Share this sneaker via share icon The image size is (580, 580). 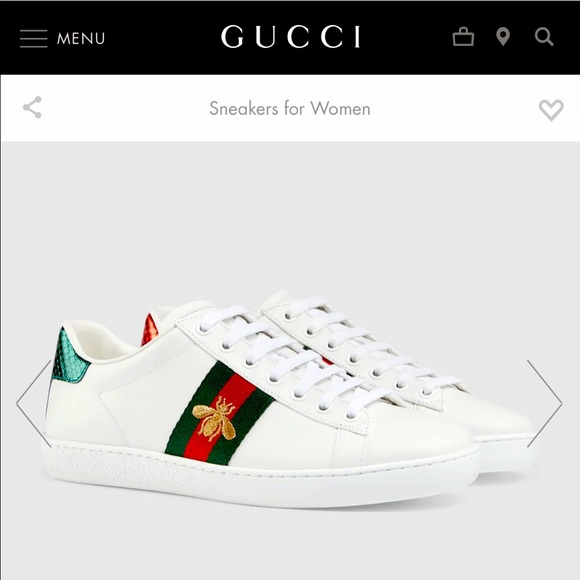click(x=33, y=108)
